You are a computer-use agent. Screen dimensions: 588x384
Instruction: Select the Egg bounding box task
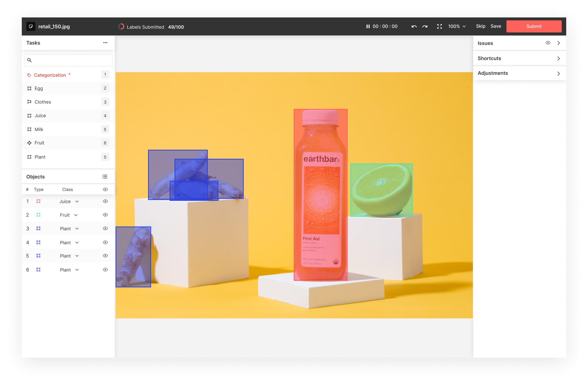pos(39,89)
